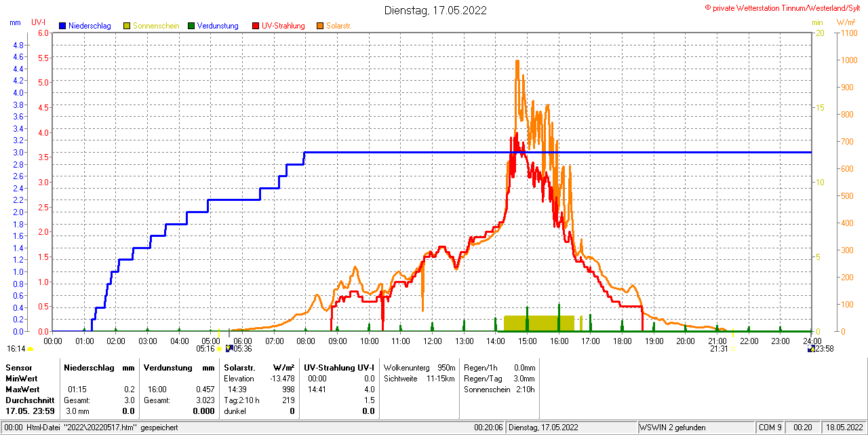The image size is (868, 435).
Task: Click the Sensor header in the table
Action: 18,367
